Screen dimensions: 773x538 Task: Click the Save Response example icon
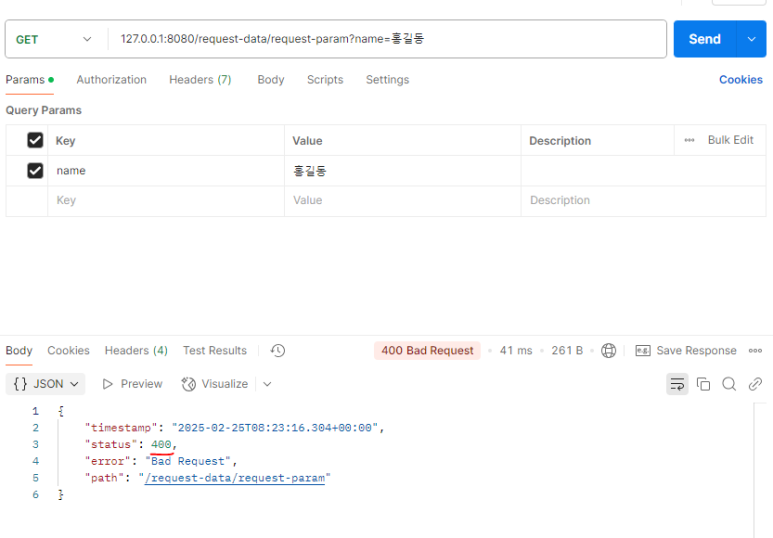tap(643, 351)
